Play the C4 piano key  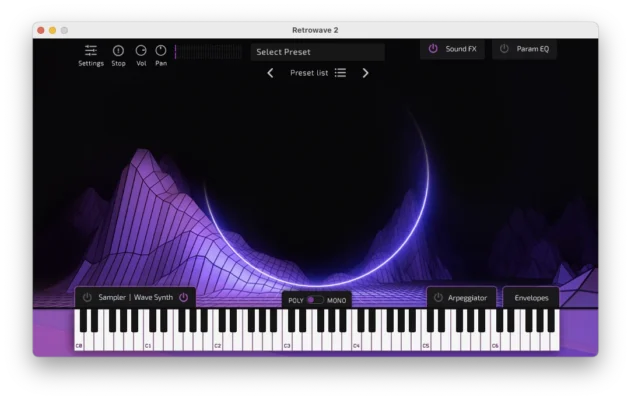click(x=356, y=341)
